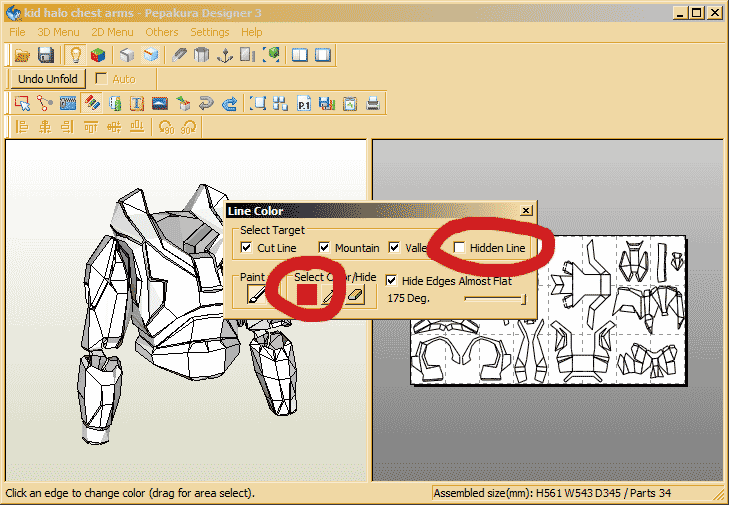Click rotate 90 degrees counterclockwise icon
The height and width of the screenshot is (505, 729).
coord(166,126)
